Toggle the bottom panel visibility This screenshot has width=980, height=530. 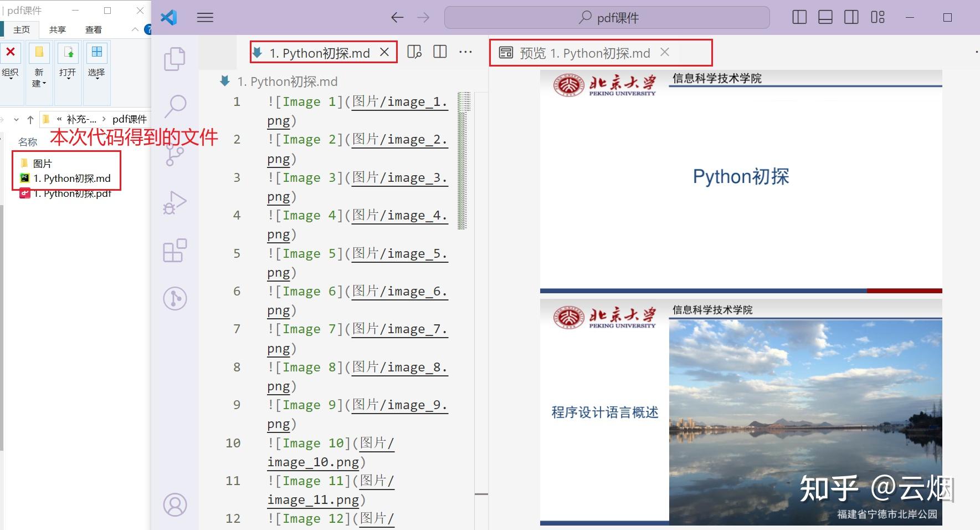coord(825,17)
